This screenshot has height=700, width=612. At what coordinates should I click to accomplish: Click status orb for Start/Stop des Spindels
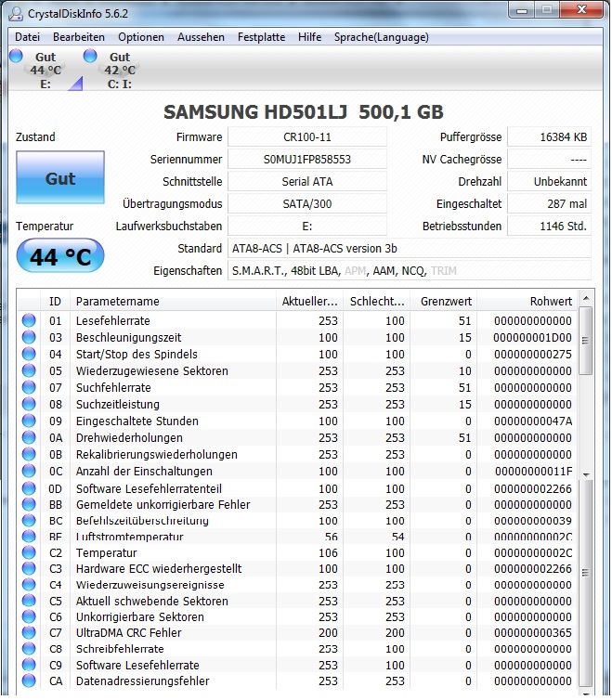29,354
